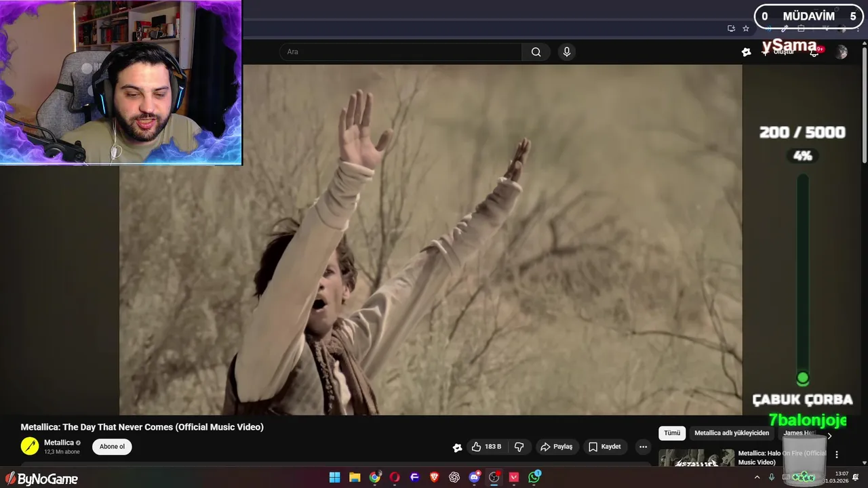Click the search magnifier button
This screenshot has width=868, height=488.
coord(536,52)
